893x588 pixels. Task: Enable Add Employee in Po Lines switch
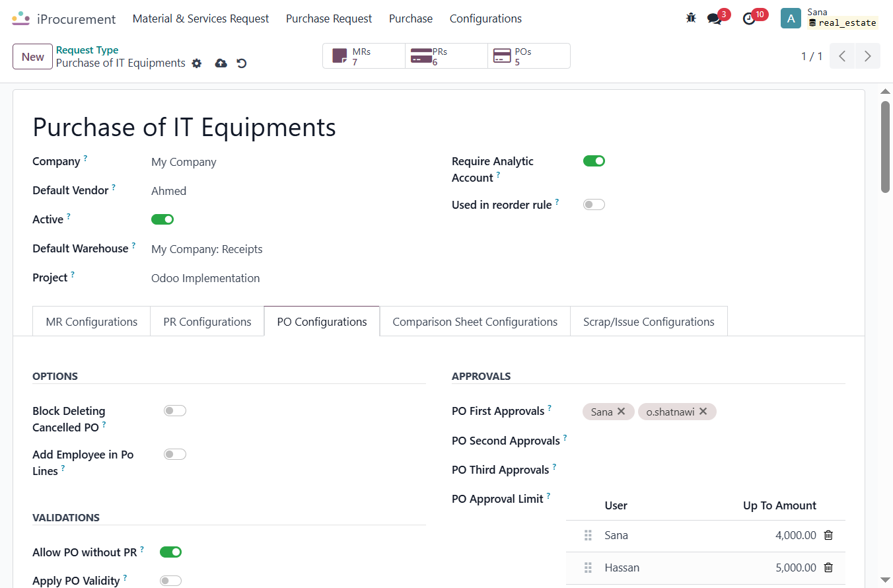(175, 454)
